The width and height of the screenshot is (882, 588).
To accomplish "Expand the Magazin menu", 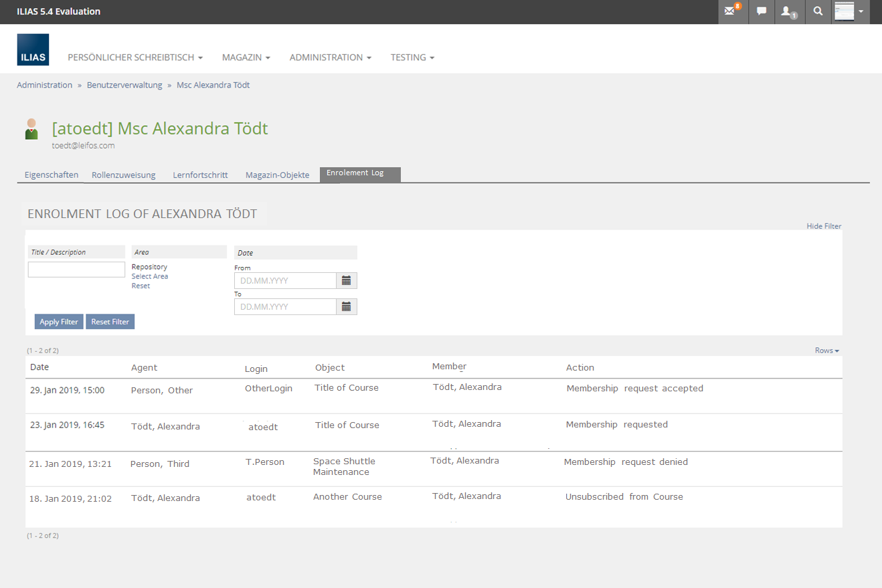I will point(246,58).
